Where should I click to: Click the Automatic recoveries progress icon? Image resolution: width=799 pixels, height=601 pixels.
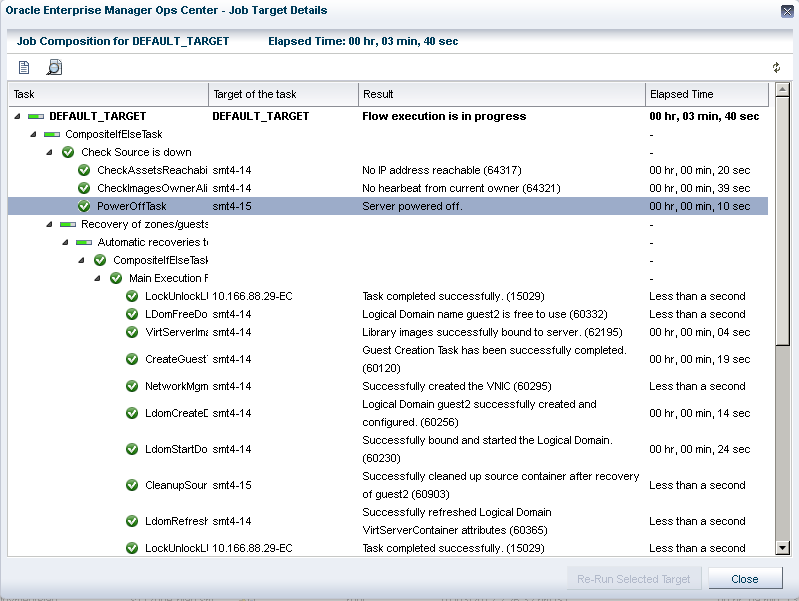click(x=84, y=242)
